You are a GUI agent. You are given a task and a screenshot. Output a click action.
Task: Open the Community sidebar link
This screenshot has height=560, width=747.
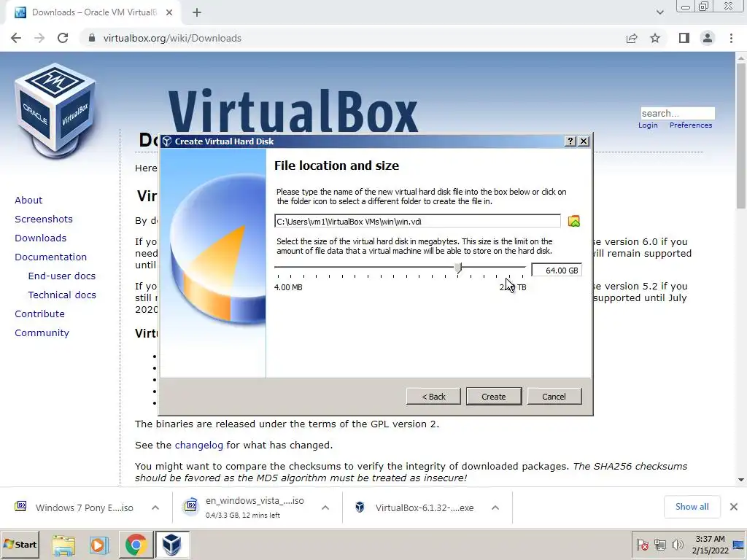click(x=42, y=332)
